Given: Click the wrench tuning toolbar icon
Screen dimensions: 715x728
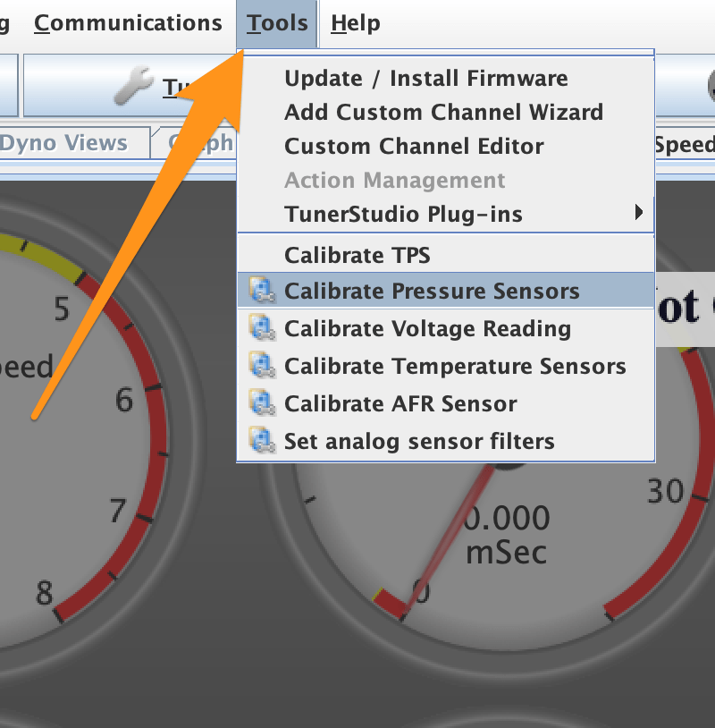Looking at the screenshot, I should pos(134,86).
